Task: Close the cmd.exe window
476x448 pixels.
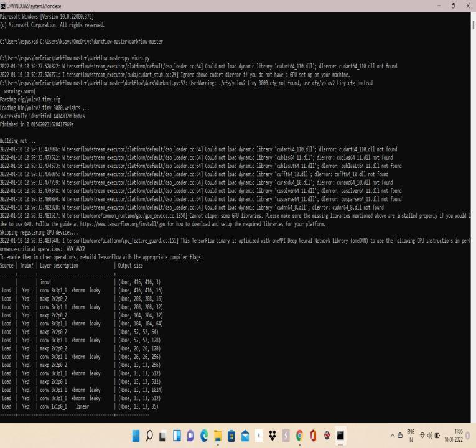Action: coord(468,6)
